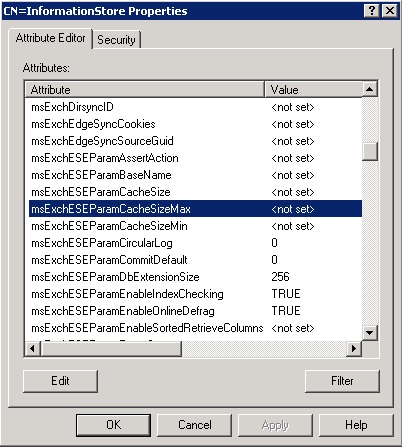402x447 pixels.
Task: Sort by the Value column header
Action: [313, 89]
